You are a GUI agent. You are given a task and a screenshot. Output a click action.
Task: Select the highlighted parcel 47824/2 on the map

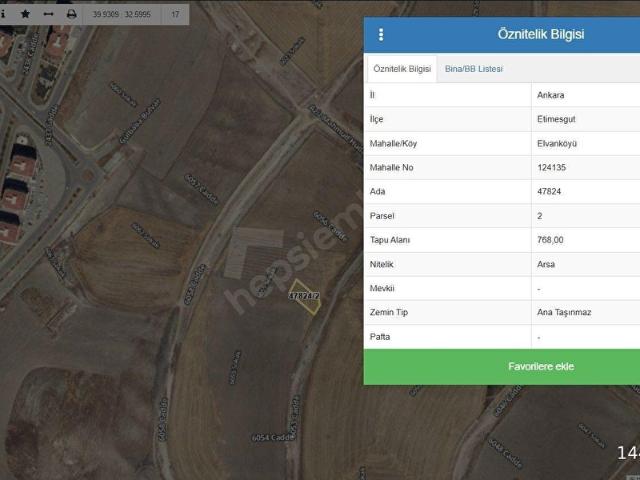(x=305, y=297)
